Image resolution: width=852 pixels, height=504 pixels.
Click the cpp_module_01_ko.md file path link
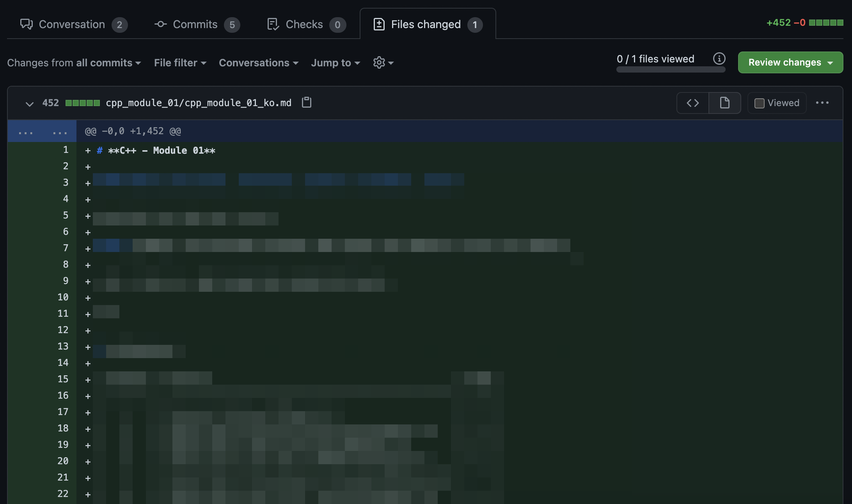tap(199, 103)
